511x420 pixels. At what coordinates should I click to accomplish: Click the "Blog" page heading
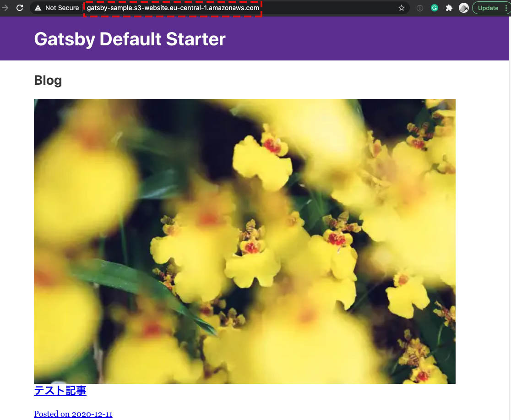point(48,80)
